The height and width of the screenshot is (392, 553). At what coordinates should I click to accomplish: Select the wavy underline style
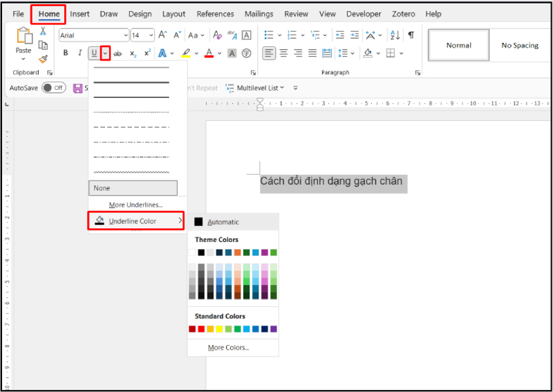(131, 172)
